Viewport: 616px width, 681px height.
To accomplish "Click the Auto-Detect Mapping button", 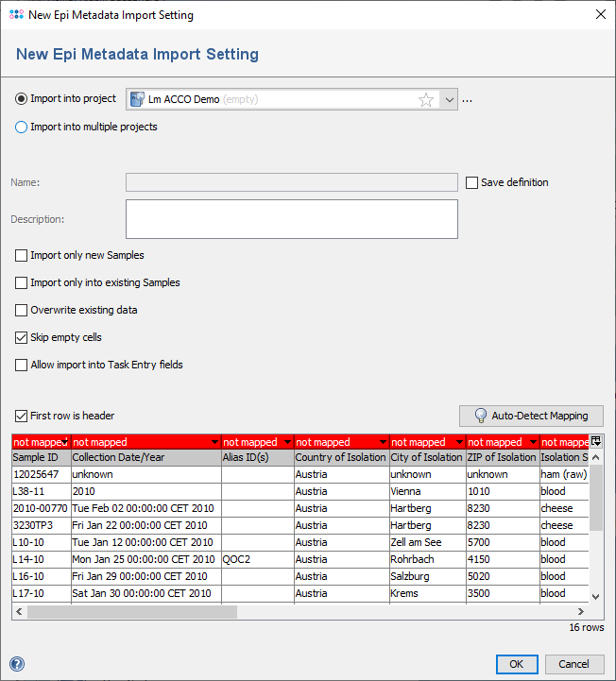I will tap(531, 416).
